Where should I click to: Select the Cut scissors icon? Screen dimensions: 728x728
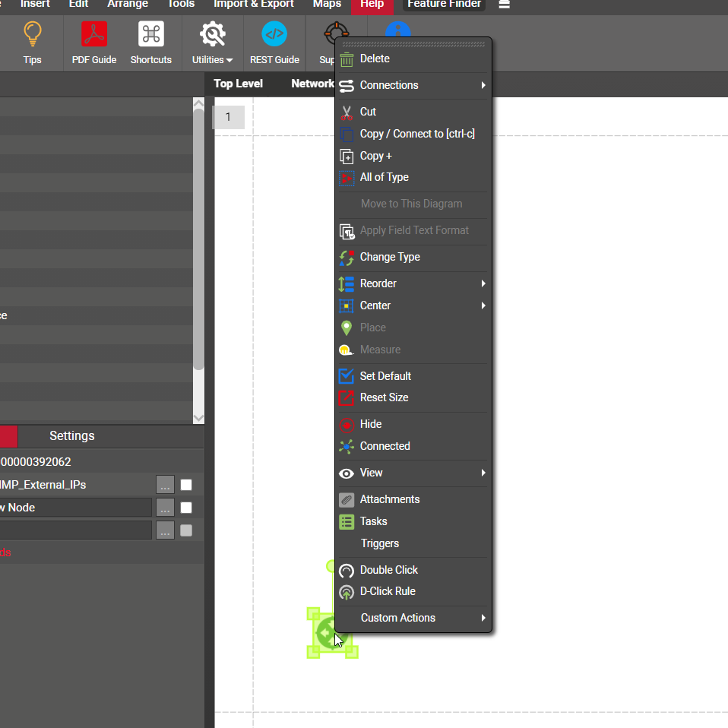tap(347, 112)
